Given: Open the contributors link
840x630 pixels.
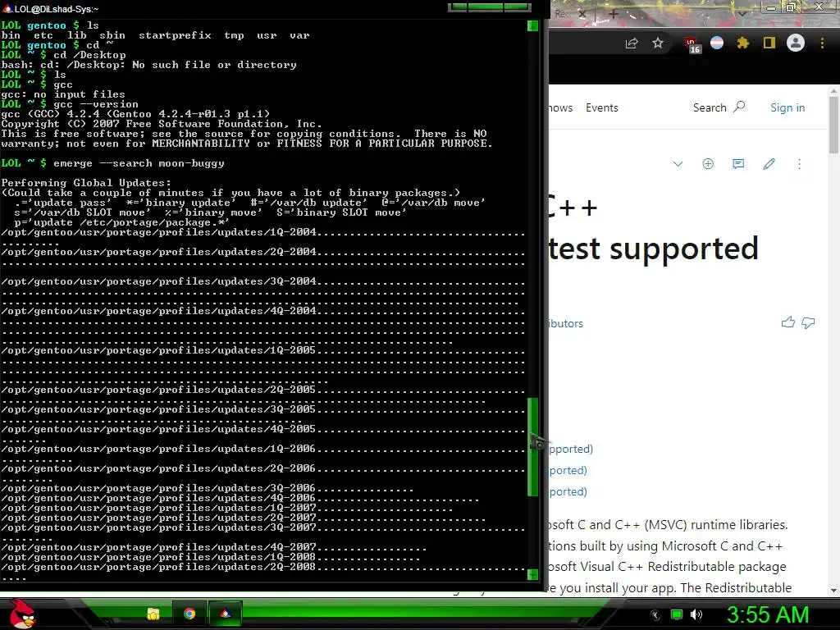Looking at the screenshot, I should pos(566,323).
